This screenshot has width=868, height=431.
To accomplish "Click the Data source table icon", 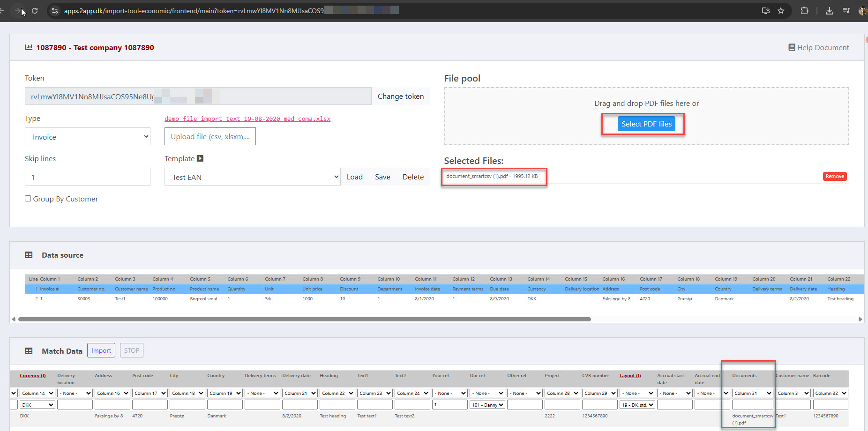I will point(29,255).
